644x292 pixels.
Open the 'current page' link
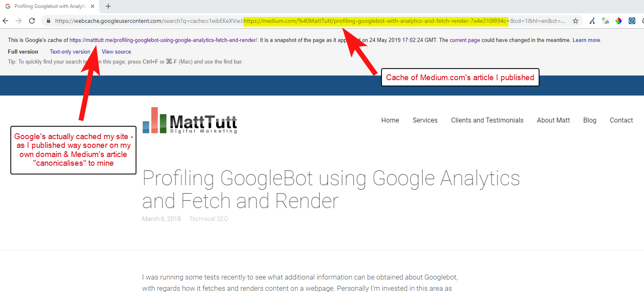[x=464, y=40]
